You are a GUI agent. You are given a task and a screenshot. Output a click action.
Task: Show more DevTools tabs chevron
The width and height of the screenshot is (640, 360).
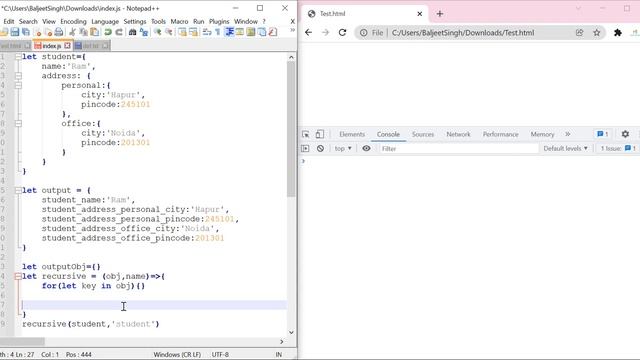click(x=568, y=134)
